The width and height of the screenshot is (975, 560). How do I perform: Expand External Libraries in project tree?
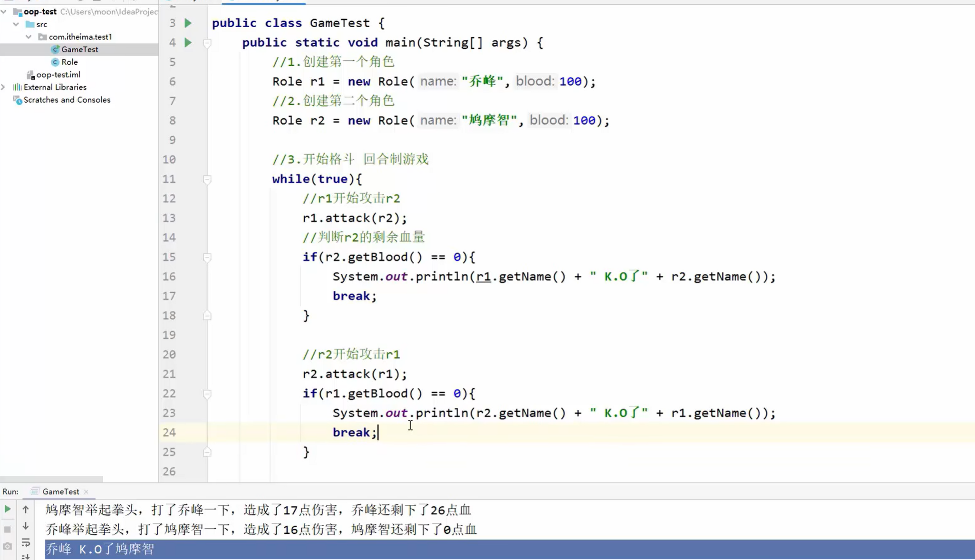pyautogui.click(x=4, y=87)
